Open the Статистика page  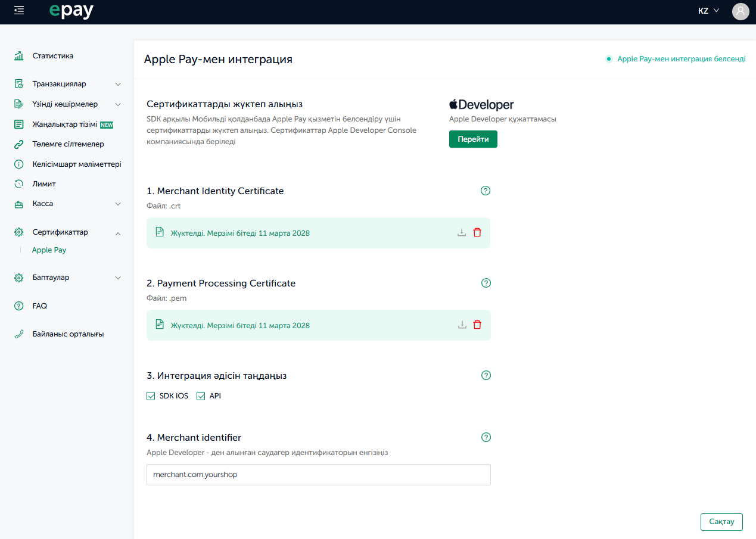52,56
